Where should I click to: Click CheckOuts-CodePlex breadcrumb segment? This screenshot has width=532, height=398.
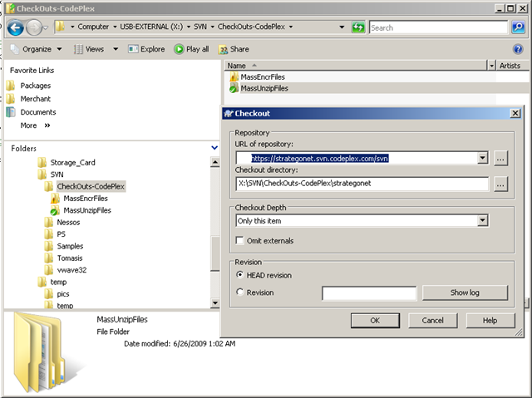click(x=251, y=27)
